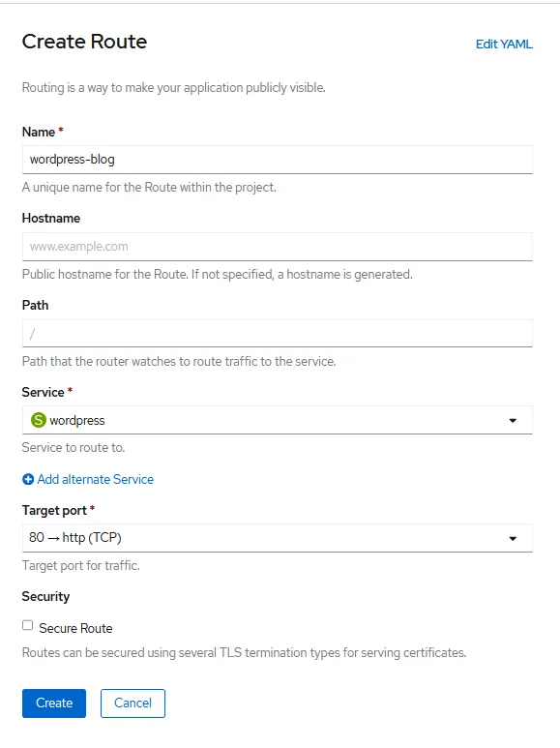560x748 pixels.
Task: Click into the Hostname input field
Action: pyautogui.click(x=278, y=247)
